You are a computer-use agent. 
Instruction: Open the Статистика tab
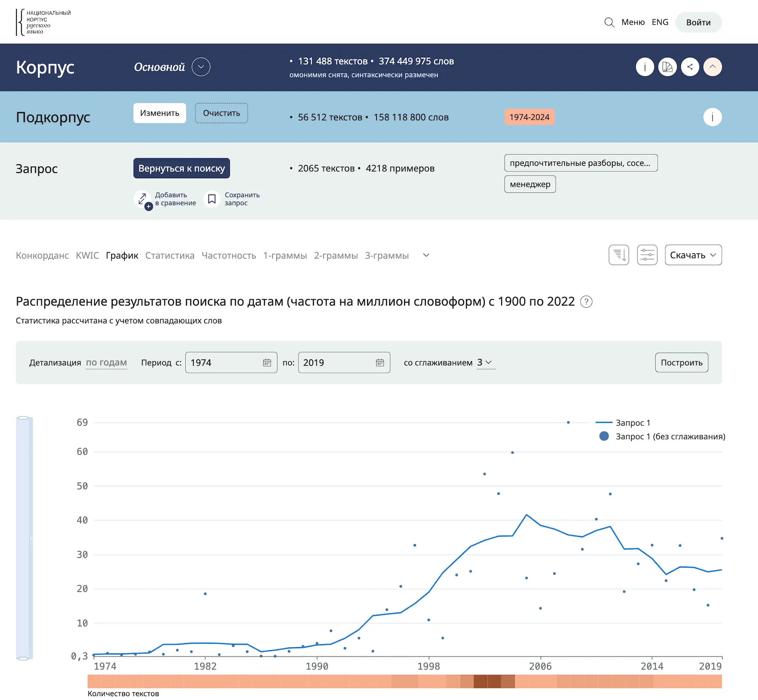[x=170, y=256]
